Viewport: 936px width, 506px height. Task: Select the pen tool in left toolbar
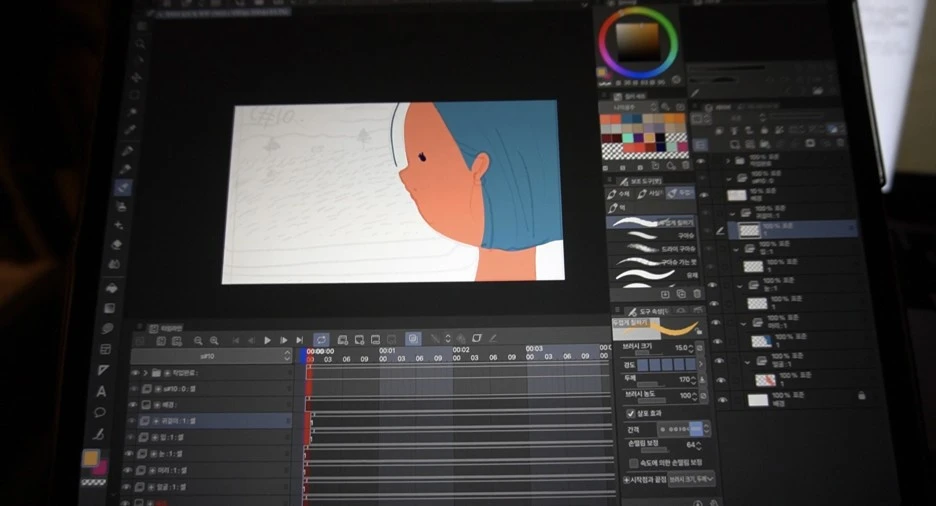[x=127, y=151]
